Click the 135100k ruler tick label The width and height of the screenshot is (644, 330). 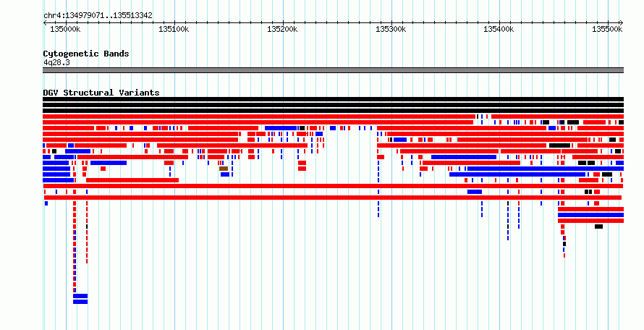tap(174, 30)
